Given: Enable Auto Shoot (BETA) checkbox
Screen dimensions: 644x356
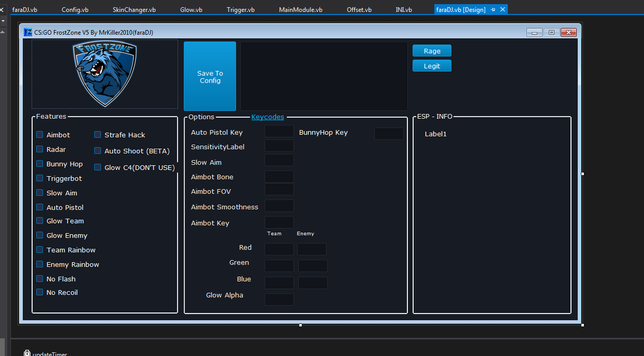Looking at the screenshot, I should click(98, 151).
